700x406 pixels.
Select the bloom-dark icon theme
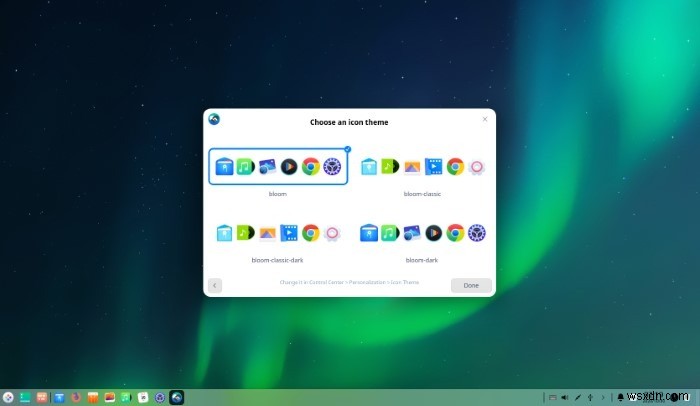pyautogui.click(x=422, y=233)
